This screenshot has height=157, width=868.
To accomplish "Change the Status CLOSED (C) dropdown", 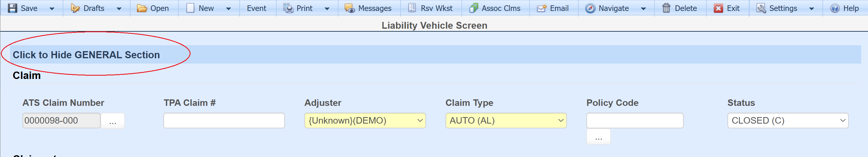I will [788, 121].
